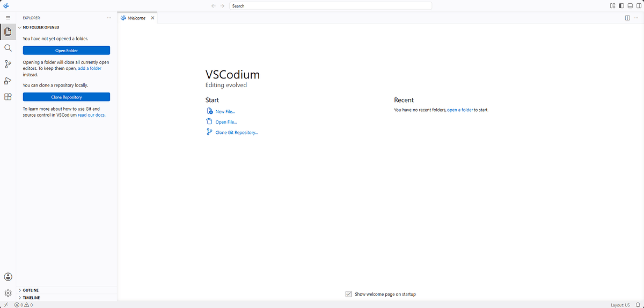Open Customize Layout icon

(612, 6)
